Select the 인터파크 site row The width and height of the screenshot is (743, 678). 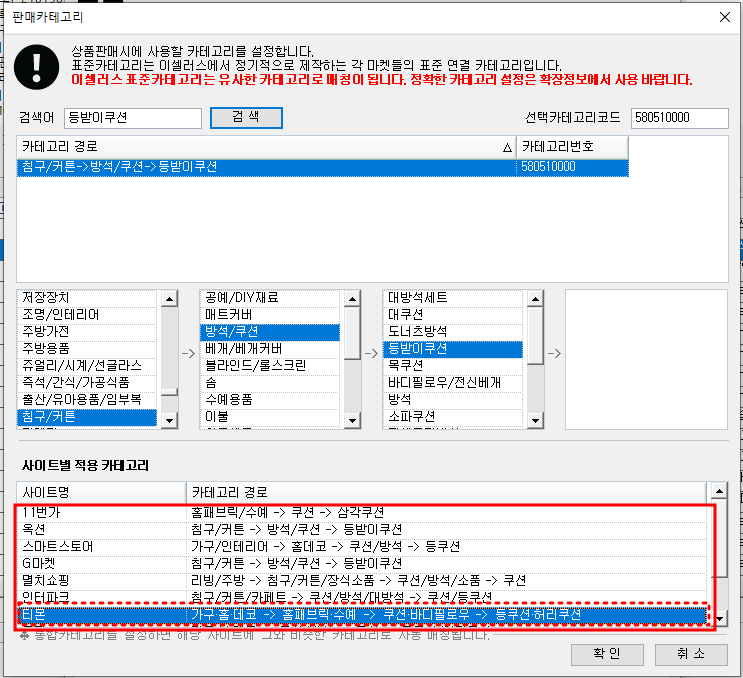(362, 597)
